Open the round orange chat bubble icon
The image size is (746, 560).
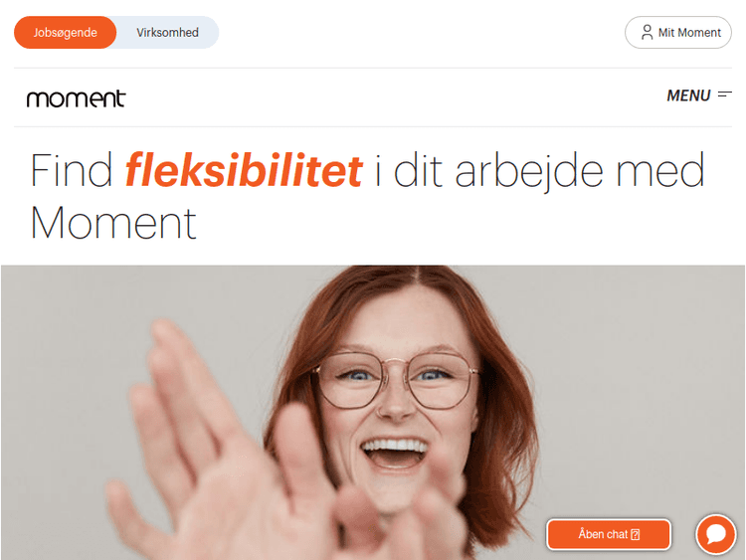715,534
